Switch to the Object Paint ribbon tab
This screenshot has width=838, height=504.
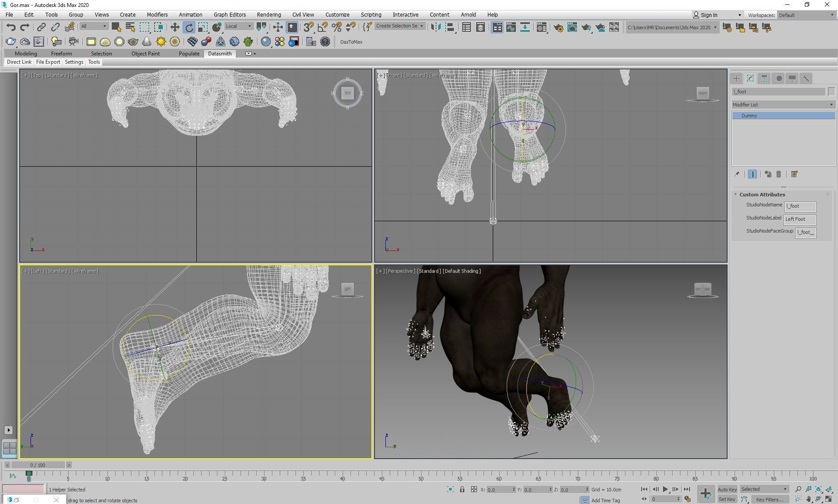[x=145, y=53]
